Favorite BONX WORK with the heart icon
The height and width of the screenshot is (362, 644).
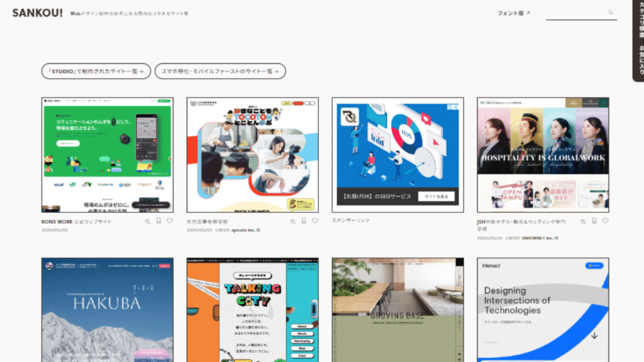170,221
